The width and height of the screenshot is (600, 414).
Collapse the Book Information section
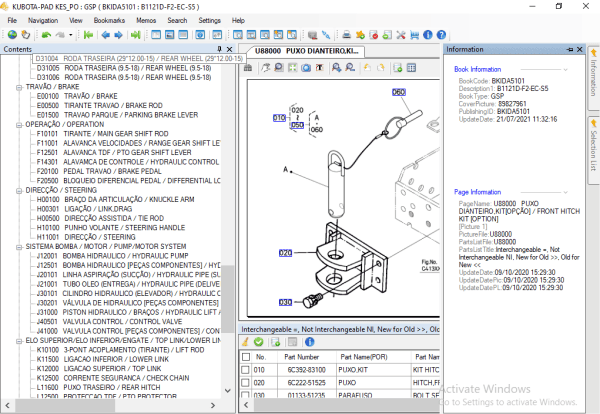[x=565, y=69]
